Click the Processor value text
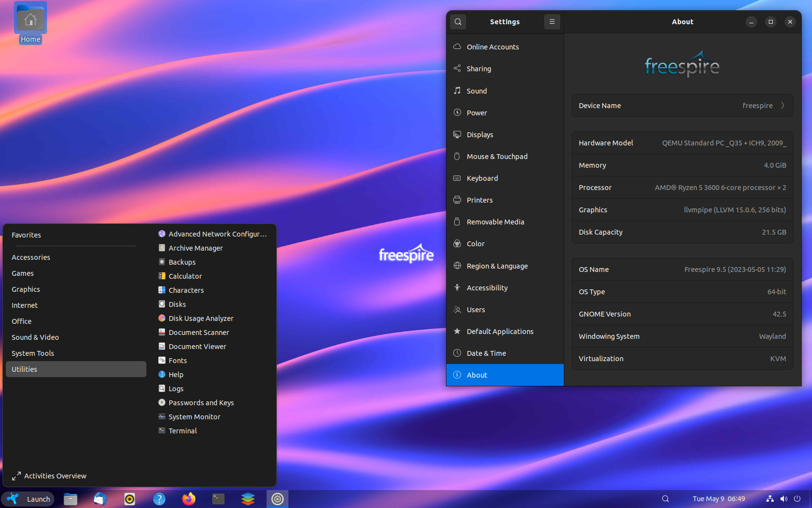The image size is (812, 508). pyautogui.click(x=720, y=188)
